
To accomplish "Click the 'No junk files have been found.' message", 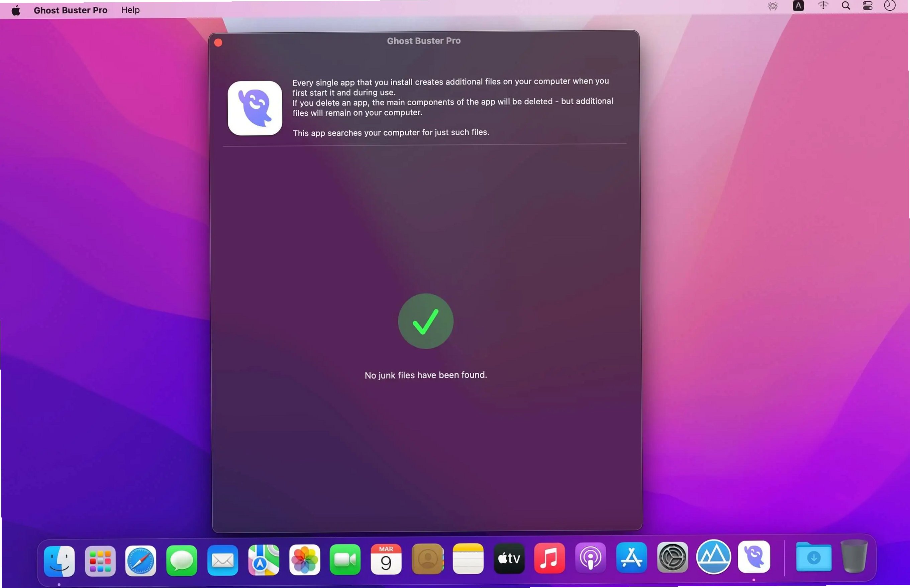I will 425,375.
